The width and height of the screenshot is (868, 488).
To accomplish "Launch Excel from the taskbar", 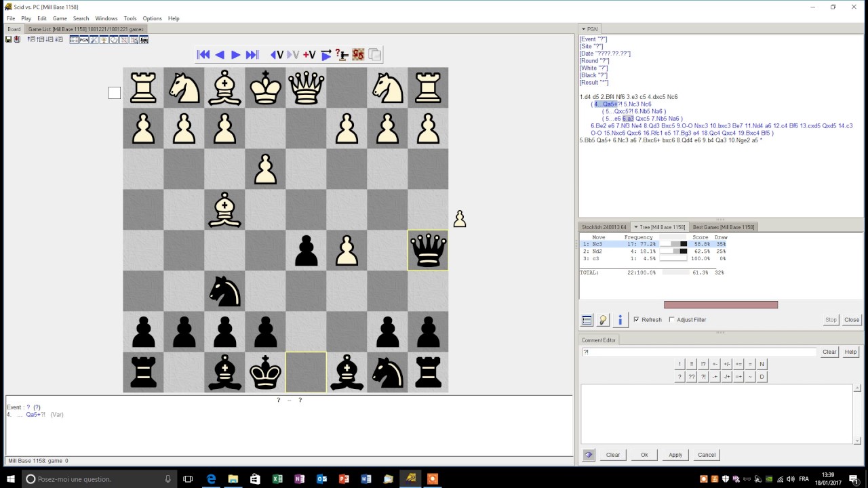I will click(277, 479).
